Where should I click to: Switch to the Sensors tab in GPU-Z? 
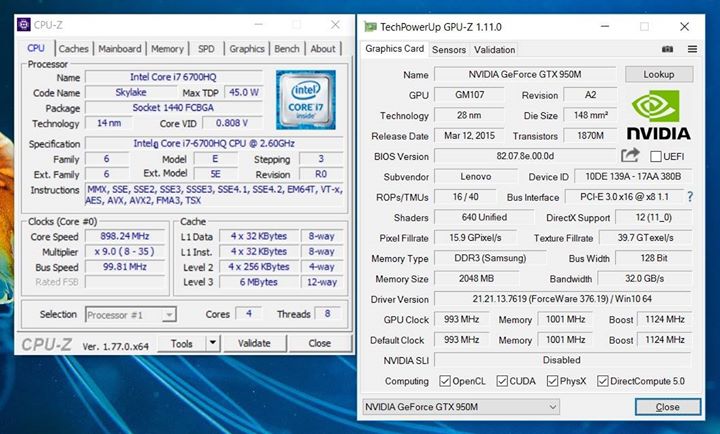point(449,50)
